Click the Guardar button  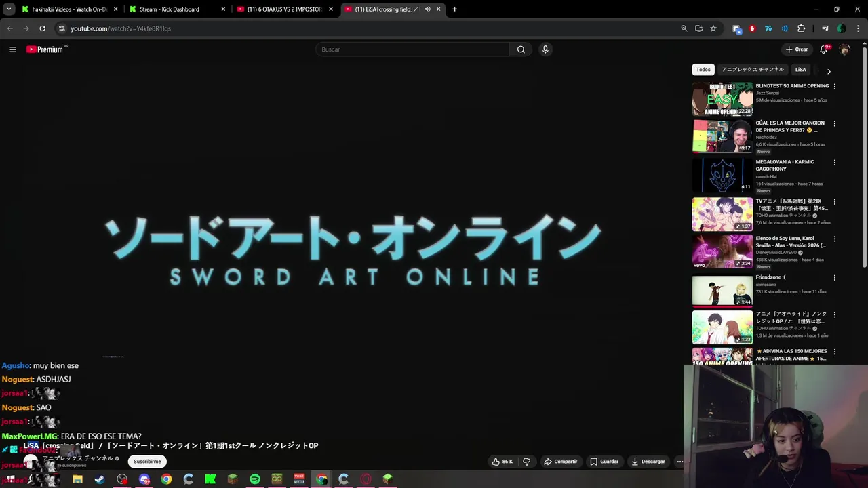[604, 462]
